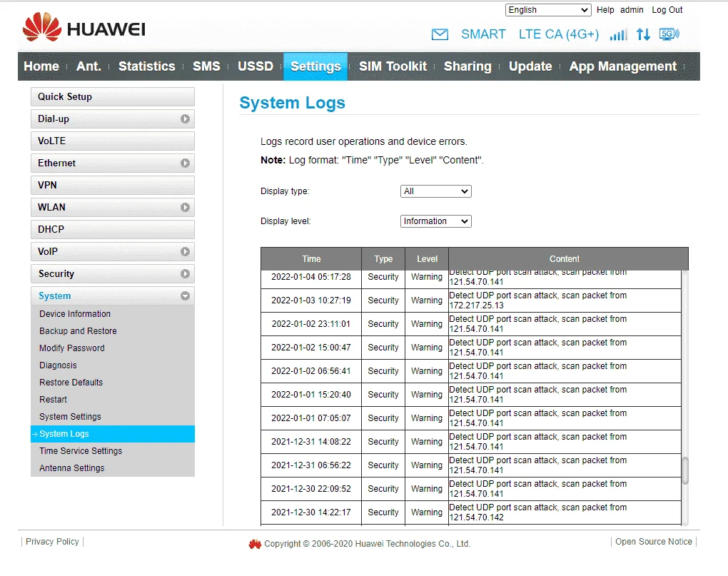Image resolution: width=728 pixels, height=576 pixels.
Task: Click the signal strength bars icon
Action: pyautogui.click(x=618, y=34)
